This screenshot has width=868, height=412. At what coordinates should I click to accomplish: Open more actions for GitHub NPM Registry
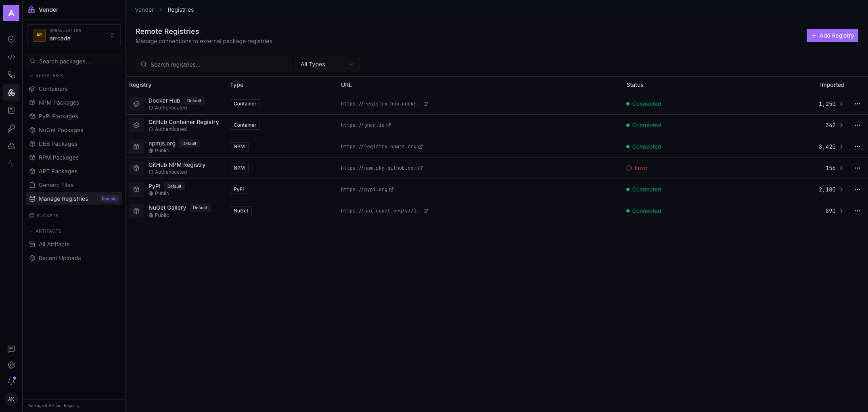tap(858, 168)
